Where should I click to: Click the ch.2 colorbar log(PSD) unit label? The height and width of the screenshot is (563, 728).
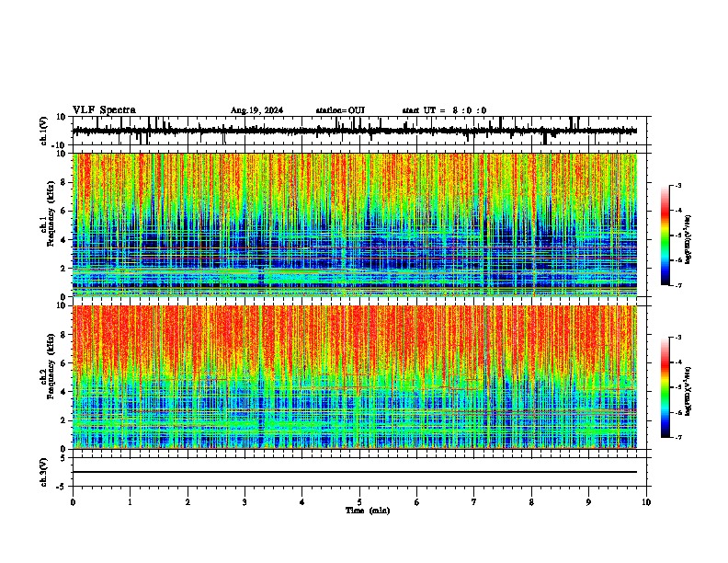pyautogui.click(x=688, y=391)
